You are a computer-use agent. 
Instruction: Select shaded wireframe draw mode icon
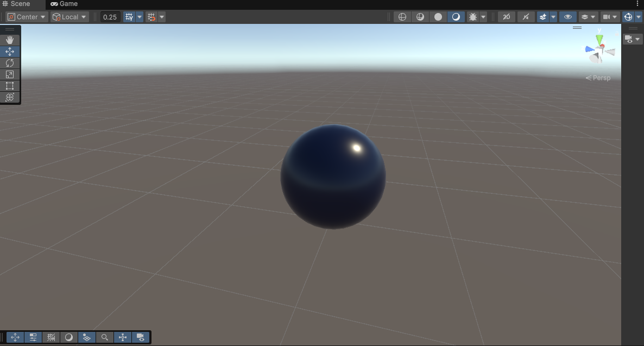(420, 17)
